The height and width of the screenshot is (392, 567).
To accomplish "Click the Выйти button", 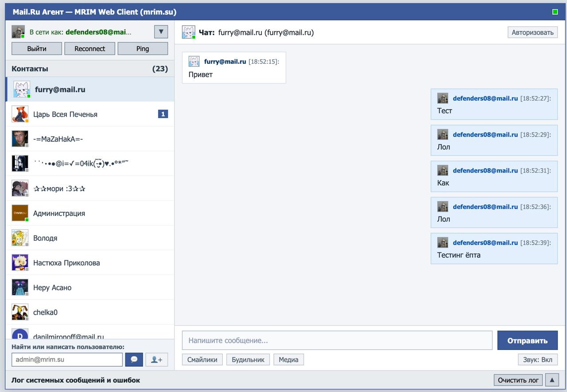I will coord(37,49).
